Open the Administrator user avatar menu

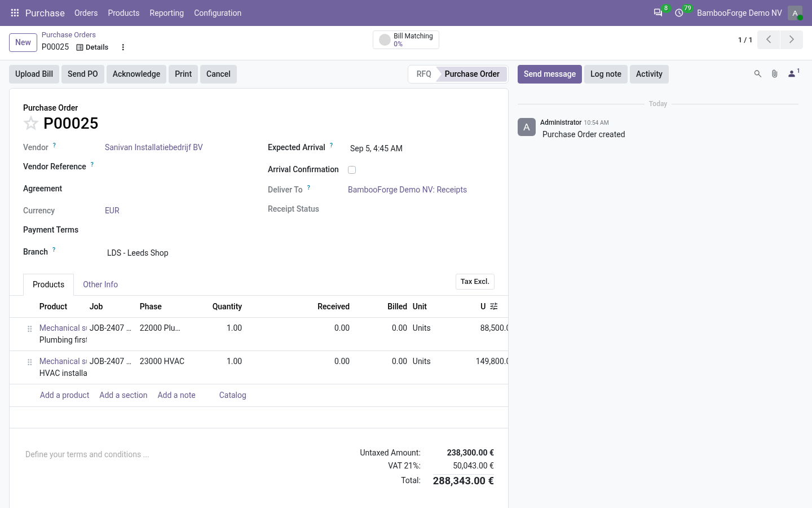pyautogui.click(x=795, y=13)
